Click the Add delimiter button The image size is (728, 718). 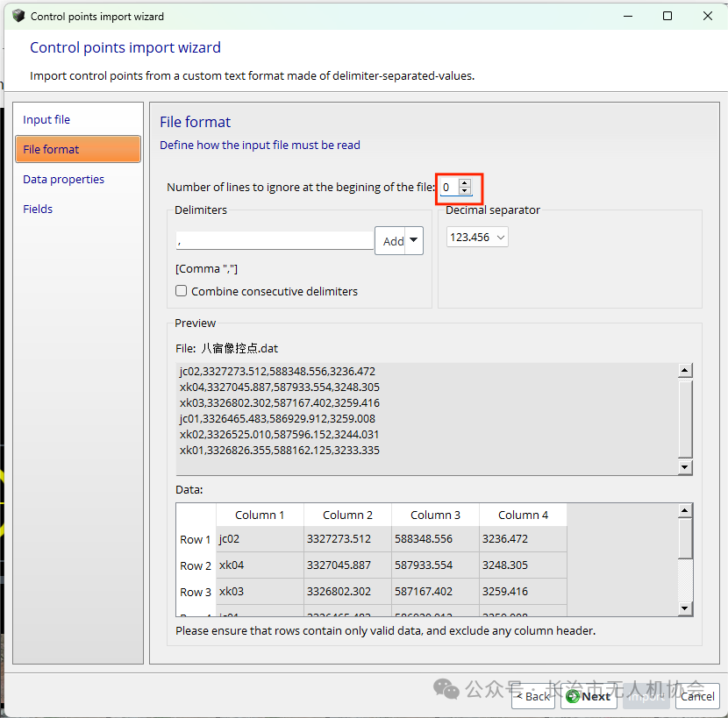tap(390, 241)
